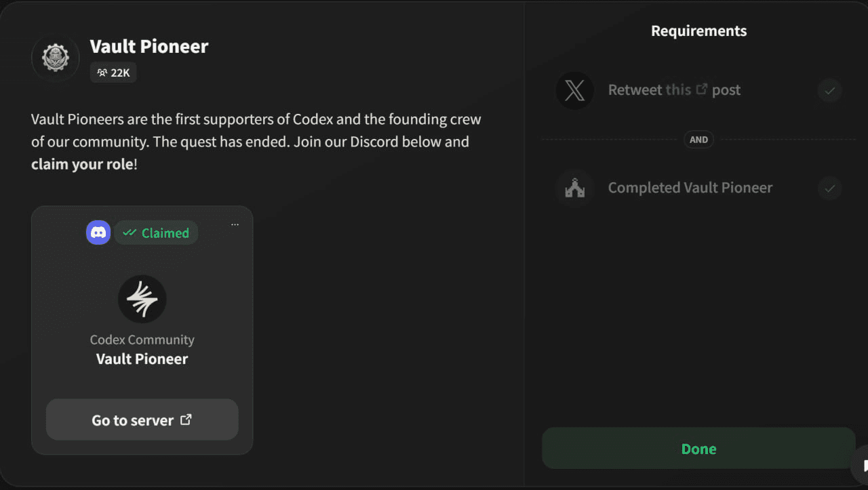The image size is (868, 490).
Task: Click the X (Twitter) logo icon
Action: (x=574, y=90)
